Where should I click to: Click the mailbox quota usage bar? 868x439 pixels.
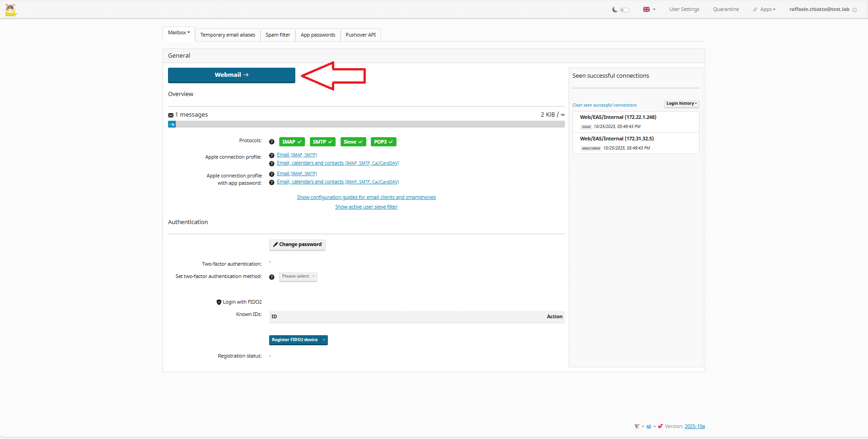click(366, 124)
